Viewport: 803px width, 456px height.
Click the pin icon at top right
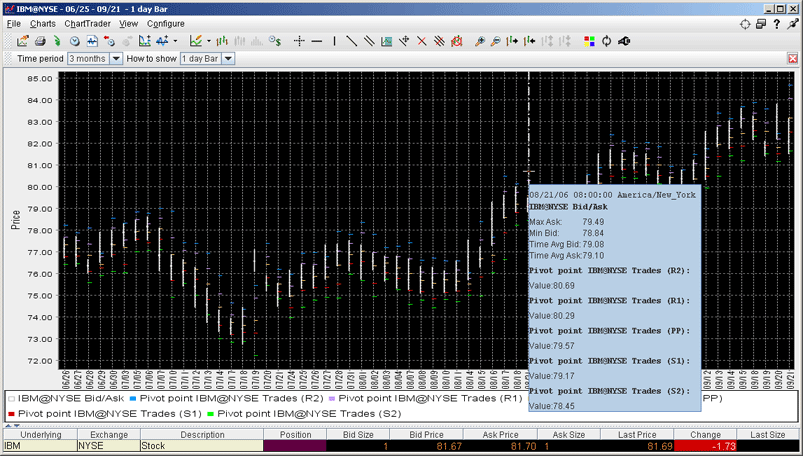point(793,24)
